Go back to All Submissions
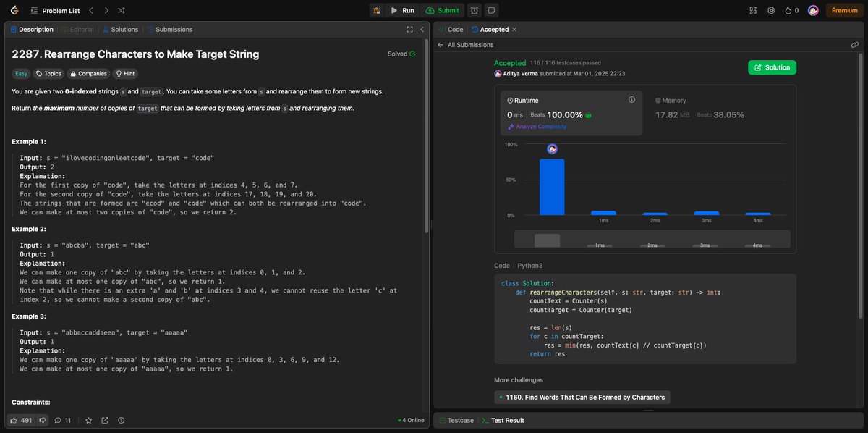This screenshot has height=433, width=868. (466, 45)
